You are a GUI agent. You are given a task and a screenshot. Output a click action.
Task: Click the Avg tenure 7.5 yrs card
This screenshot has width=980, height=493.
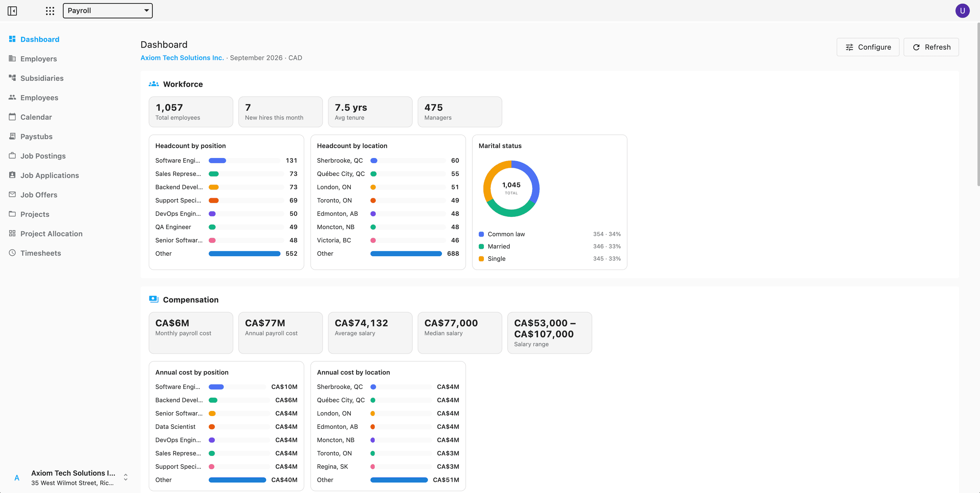point(370,112)
